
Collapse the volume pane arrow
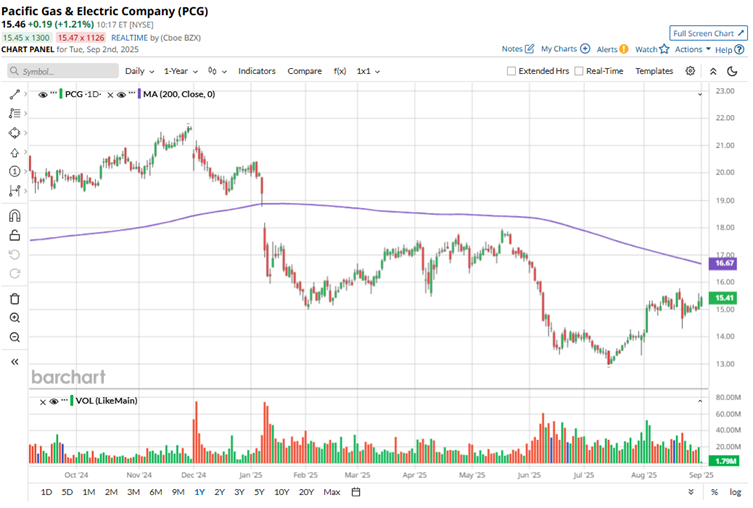click(x=700, y=401)
